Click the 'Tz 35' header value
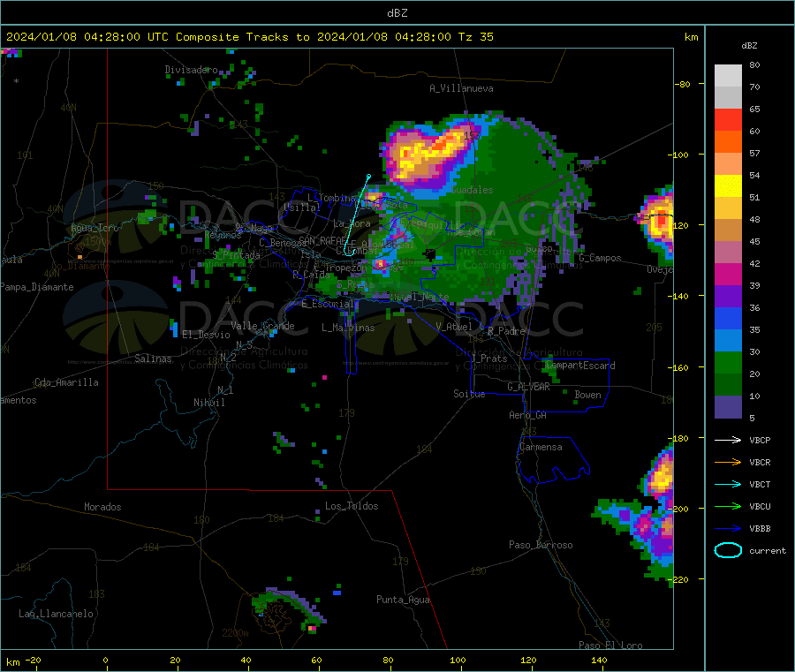The image size is (795, 672). click(x=475, y=37)
